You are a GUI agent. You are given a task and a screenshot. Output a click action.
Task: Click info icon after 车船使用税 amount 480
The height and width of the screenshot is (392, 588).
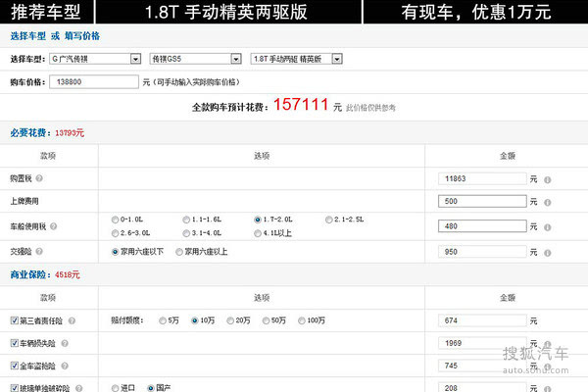[x=547, y=225]
